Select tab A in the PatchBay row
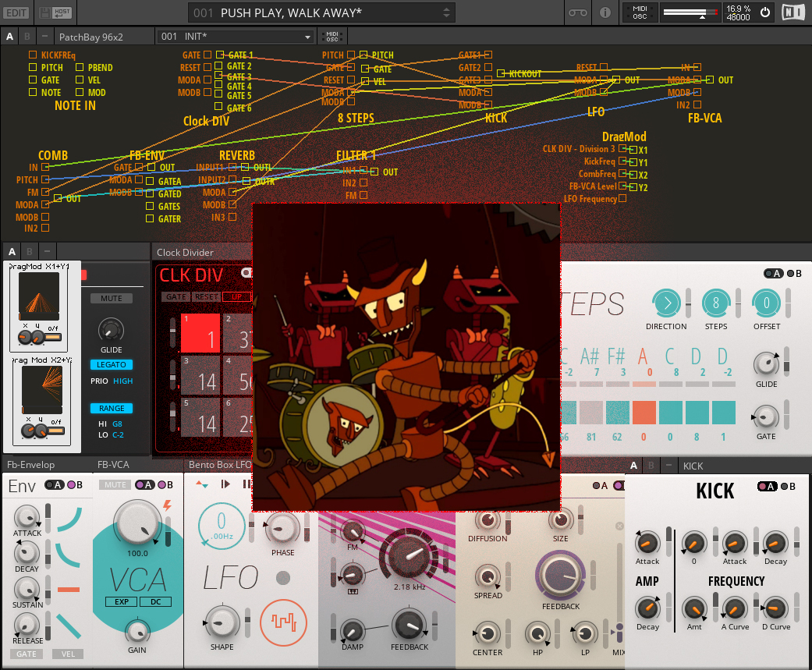Screen dimensions: 812x670 [10, 37]
